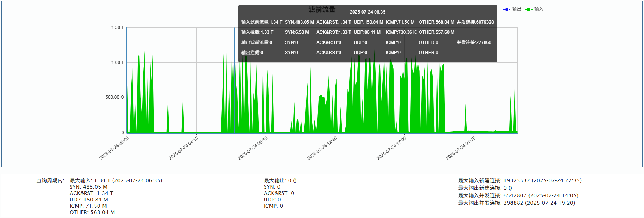Click the 2025-07-24 00:00 x-axis label
Viewport: 644px width, 218px height.
pos(114,148)
